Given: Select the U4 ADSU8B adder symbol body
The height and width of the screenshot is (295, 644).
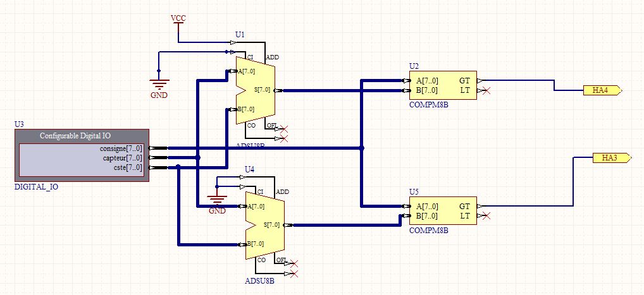Looking at the screenshot, I should pos(264,226).
